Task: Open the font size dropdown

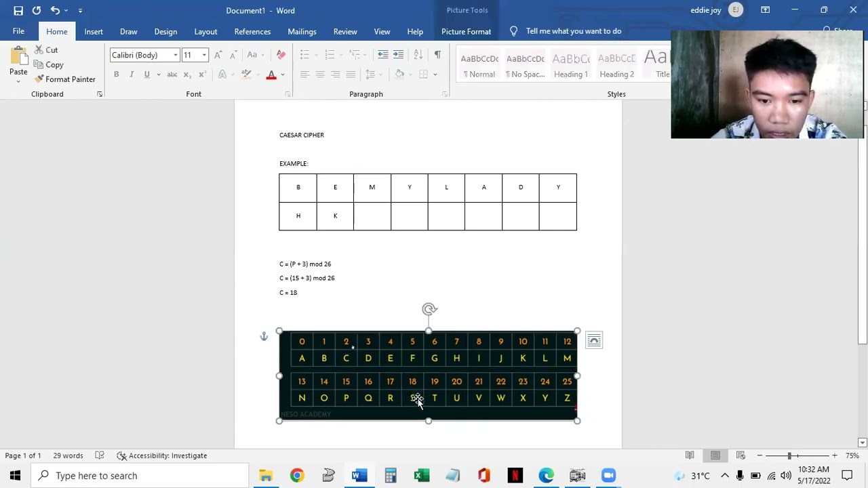Action: point(204,55)
